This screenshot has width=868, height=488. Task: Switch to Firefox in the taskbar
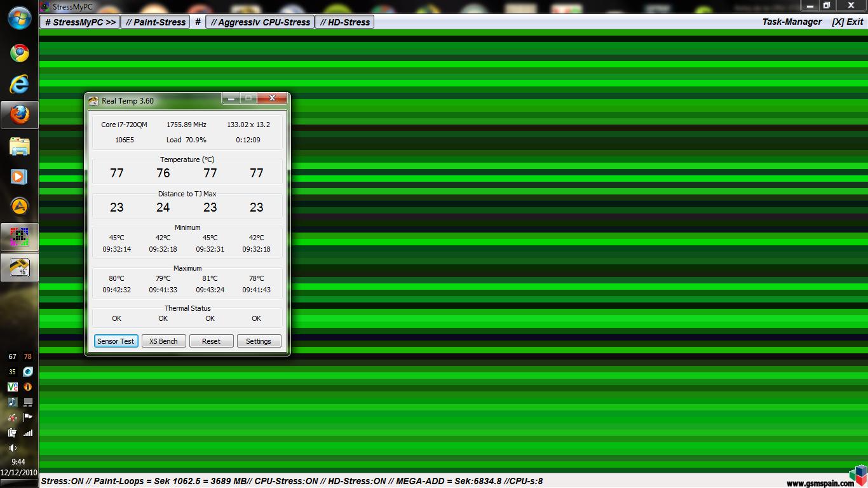(x=19, y=115)
